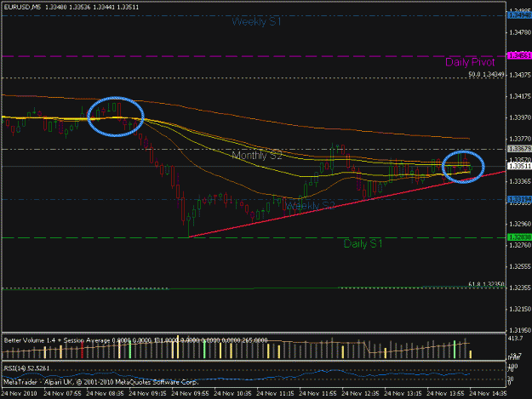532x399 pixels.
Task: Select the Daily S1 level label
Action: pos(363,243)
